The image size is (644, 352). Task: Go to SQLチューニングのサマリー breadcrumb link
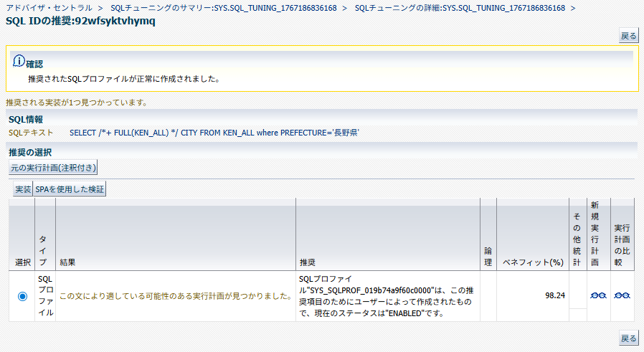(x=223, y=8)
